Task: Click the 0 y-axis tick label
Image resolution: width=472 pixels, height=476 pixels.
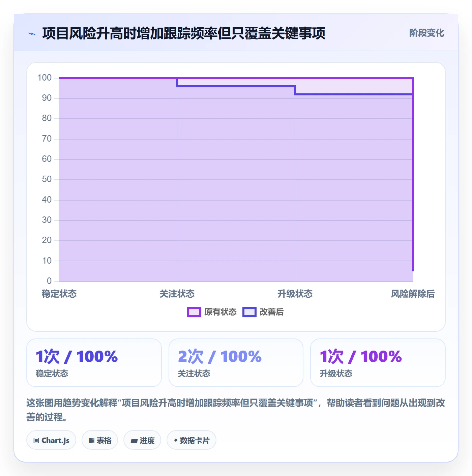Action: 49,281
